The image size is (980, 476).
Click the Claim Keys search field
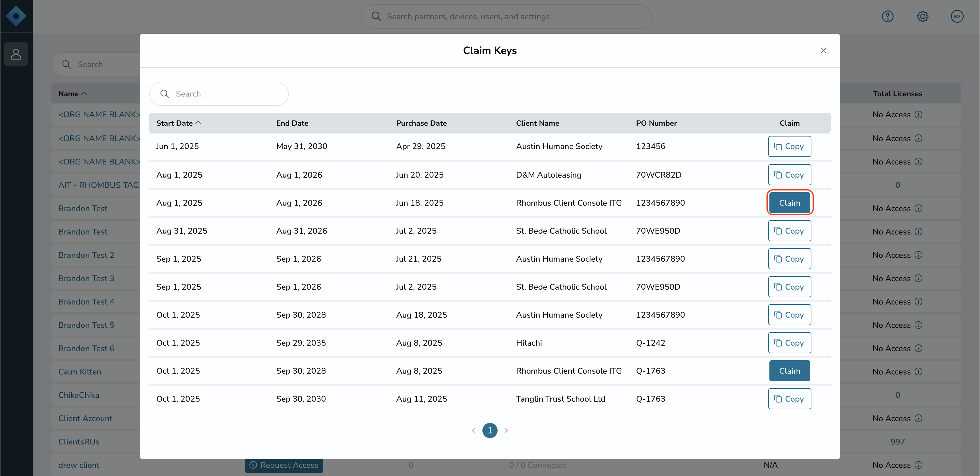click(219, 94)
